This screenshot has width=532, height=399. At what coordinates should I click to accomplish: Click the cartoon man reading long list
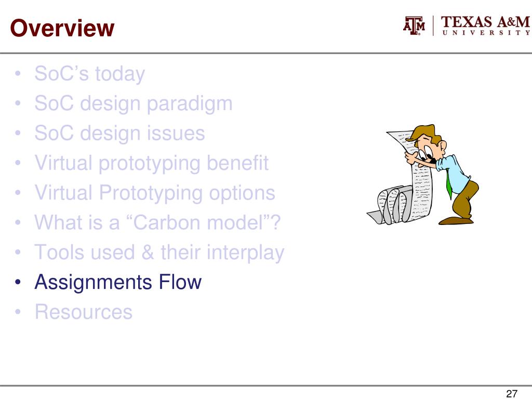point(441,175)
